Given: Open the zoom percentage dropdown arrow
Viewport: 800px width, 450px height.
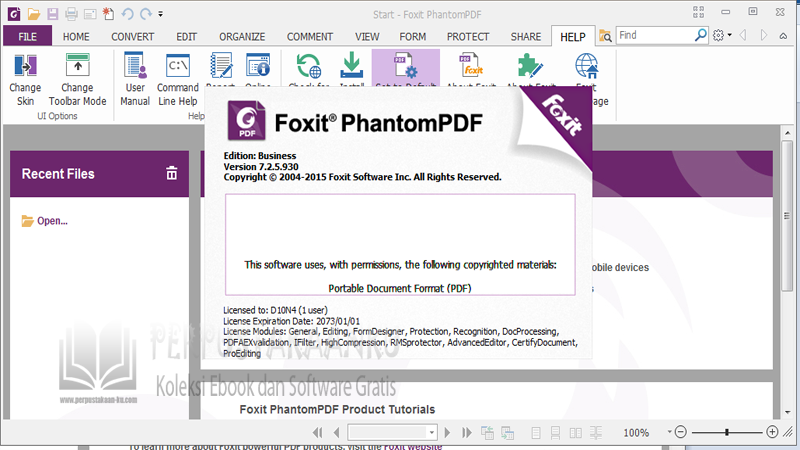Looking at the screenshot, I should click(669, 432).
